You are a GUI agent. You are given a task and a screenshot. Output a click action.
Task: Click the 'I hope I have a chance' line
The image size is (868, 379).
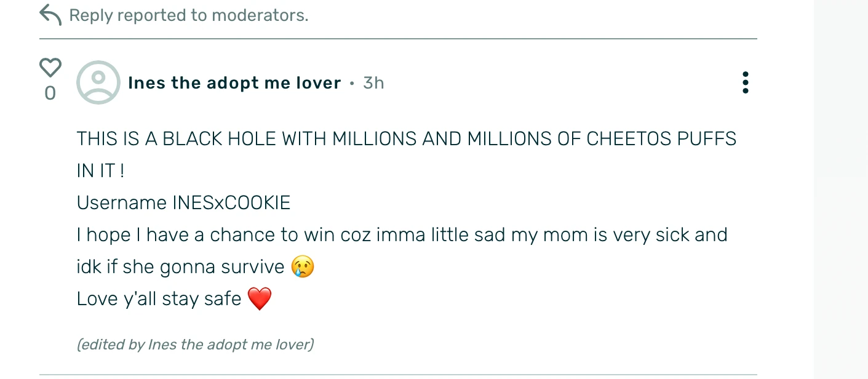[x=402, y=235]
